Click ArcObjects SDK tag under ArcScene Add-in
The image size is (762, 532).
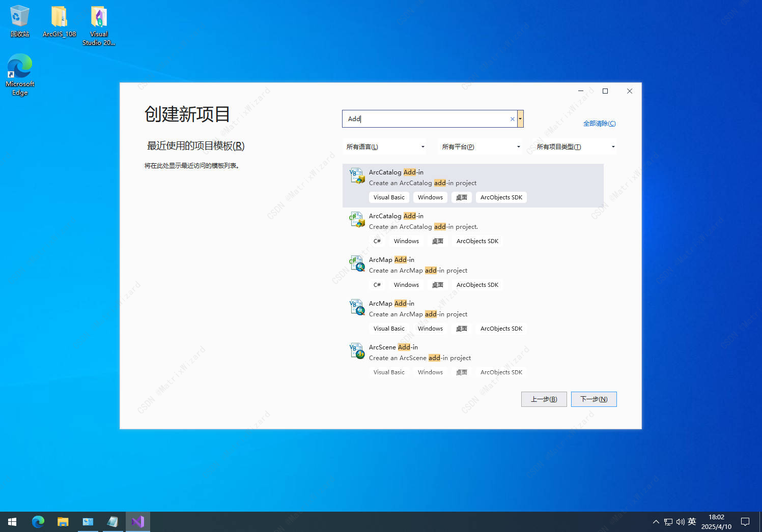[x=501, y=372]
